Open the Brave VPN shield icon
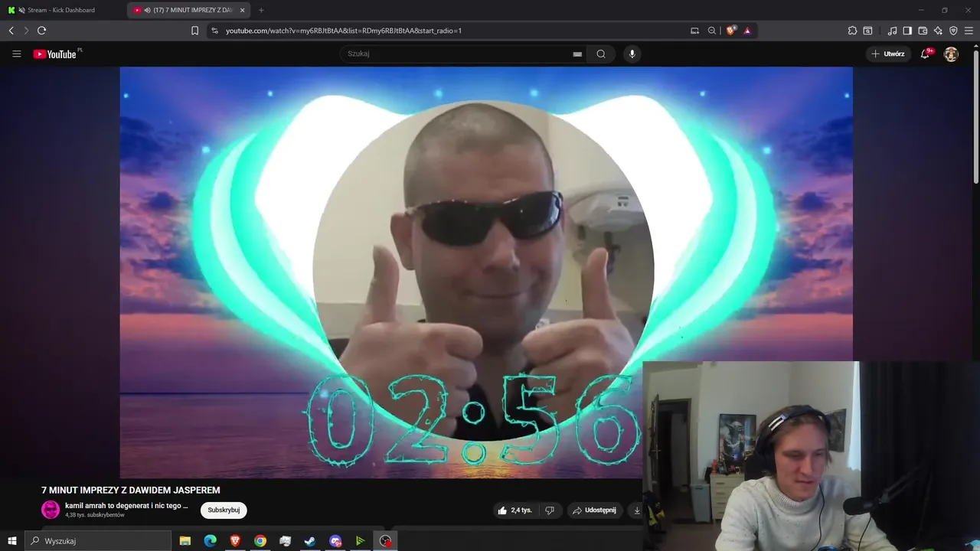The width and height of the screenshot is (980, 551). tap(953, 31)
